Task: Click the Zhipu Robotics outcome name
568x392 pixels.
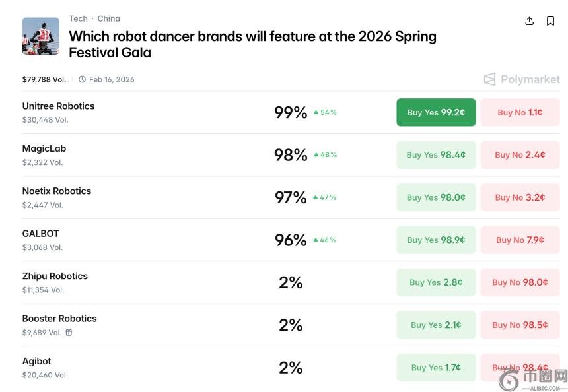Action: point(55,276)
